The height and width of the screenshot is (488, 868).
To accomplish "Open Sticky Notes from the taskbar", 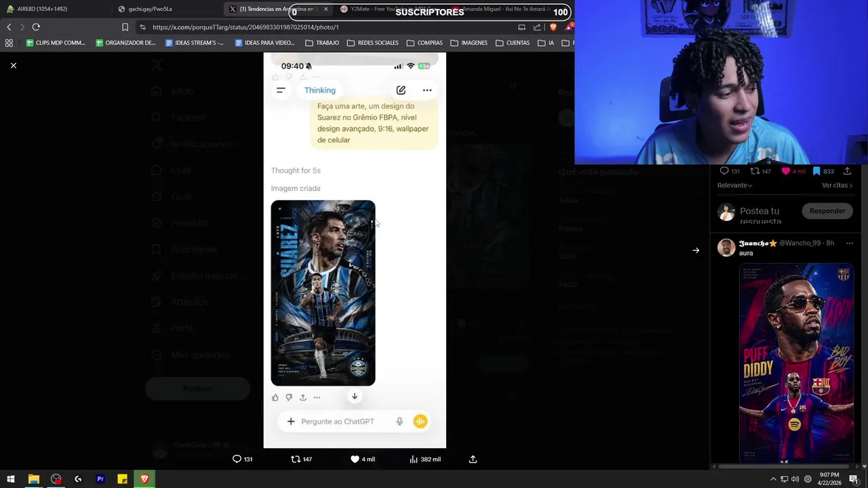I will [x=123, y=479].
